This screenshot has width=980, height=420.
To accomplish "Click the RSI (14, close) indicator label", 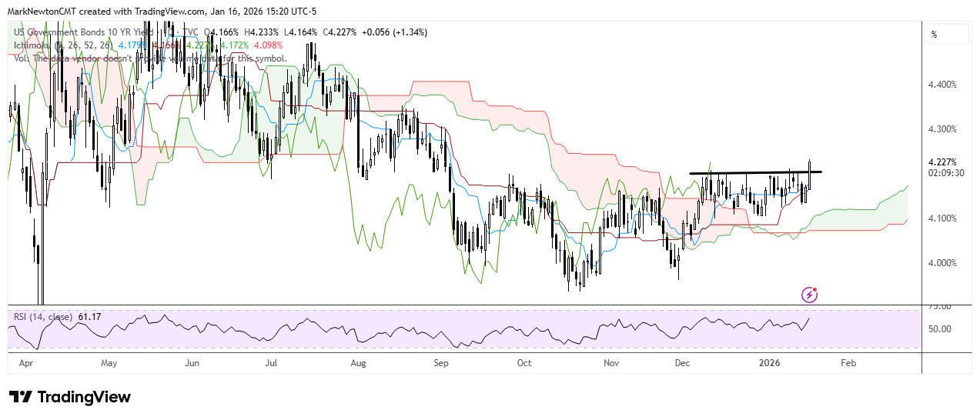I will point(43,316).
